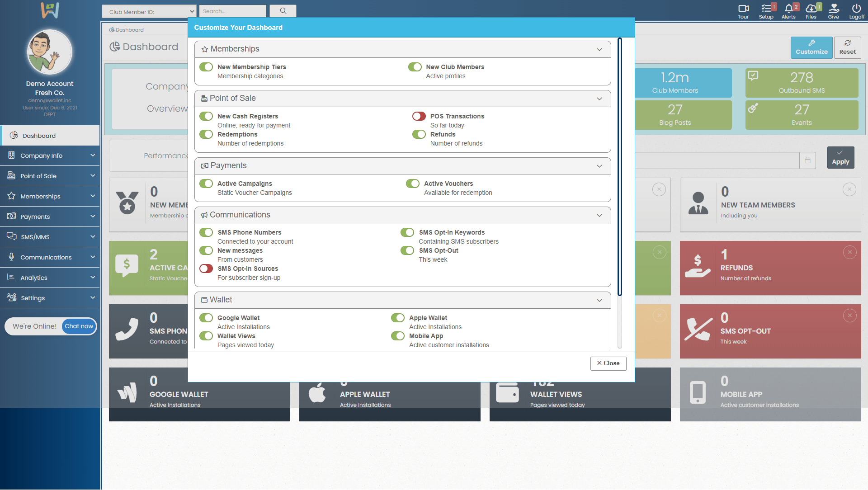Click the Apply button

coord(840,157)
